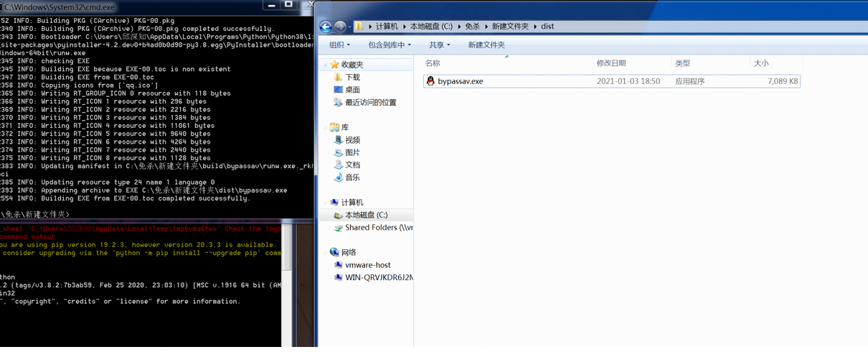
Task: Click the Forward arrow in Explorer
Action: click(340, 27)
